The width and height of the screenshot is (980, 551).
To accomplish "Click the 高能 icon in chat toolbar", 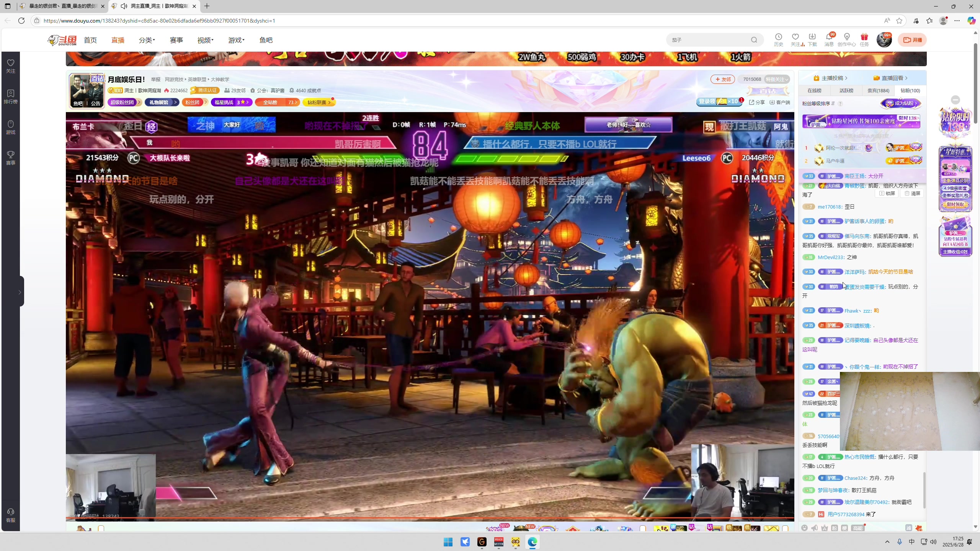I will click(857, 528).
